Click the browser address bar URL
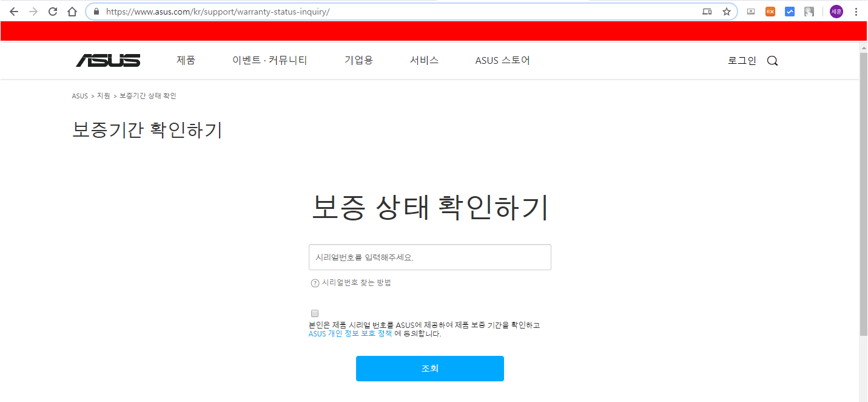Screen dimensions: 868x402 point(218,12)
